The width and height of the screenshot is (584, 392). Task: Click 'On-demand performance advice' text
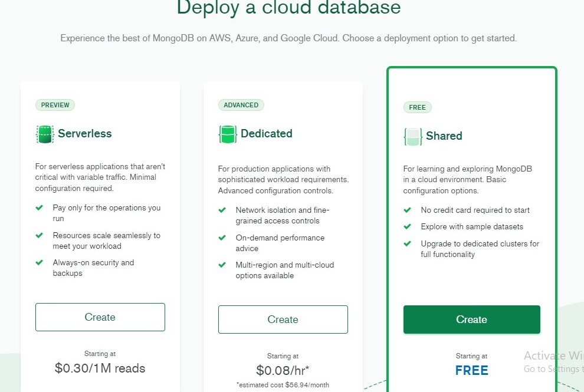point(280,243)
